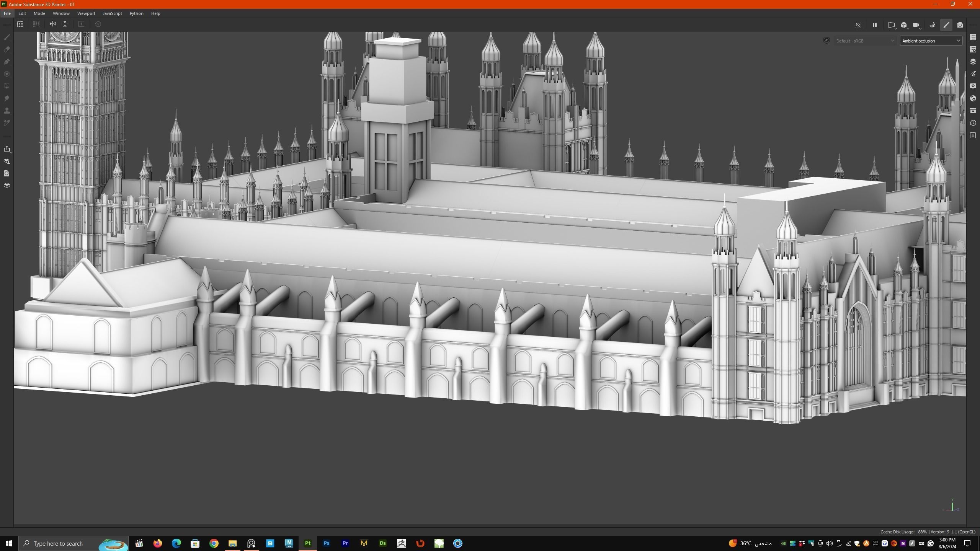
Task: Pause the engine computation
Action: [874, 25]
